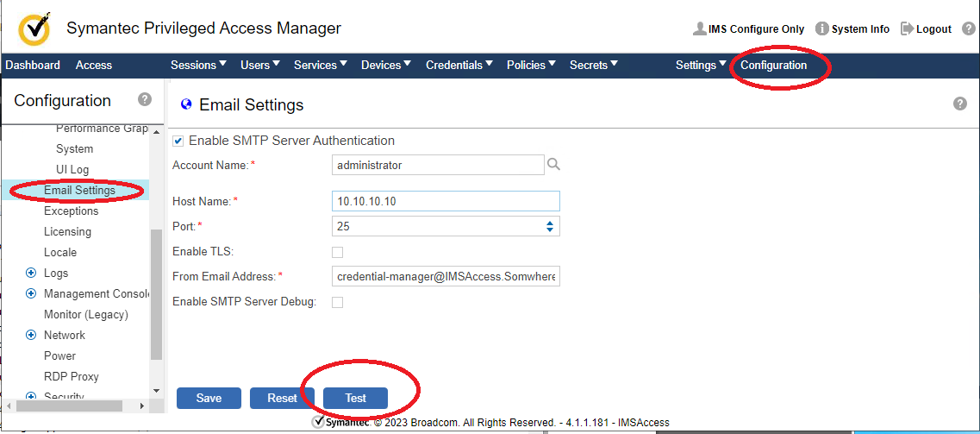Open help for the Email Settings page

click(x=960, y=104)
